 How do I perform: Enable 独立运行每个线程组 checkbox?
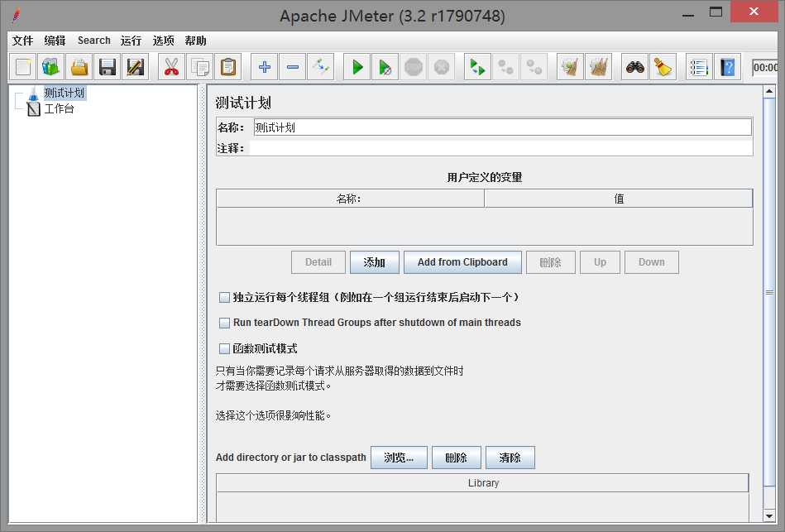pos(224,298)
